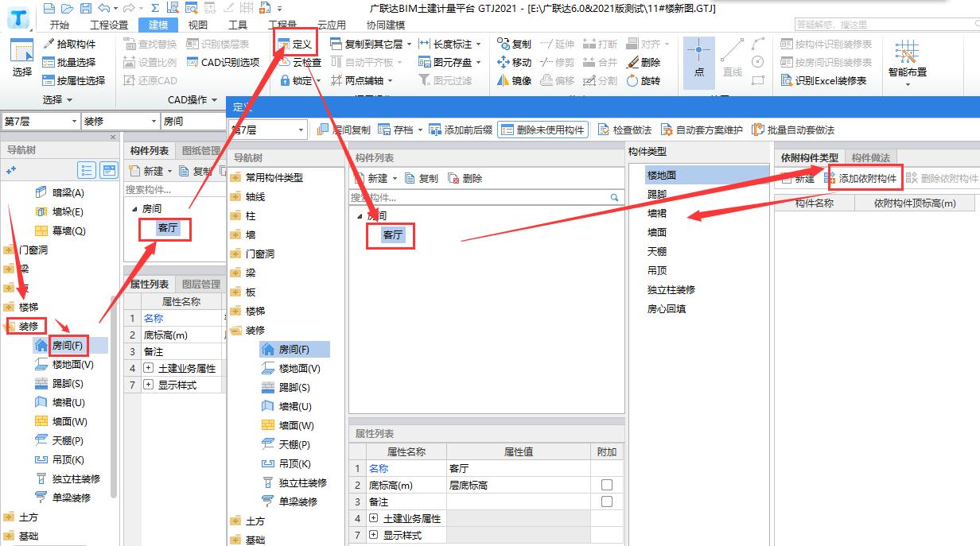The image size is (980, 546).
Task: Select 天棚(P) in the dialog's 导航树
Action: pos(294,444)
